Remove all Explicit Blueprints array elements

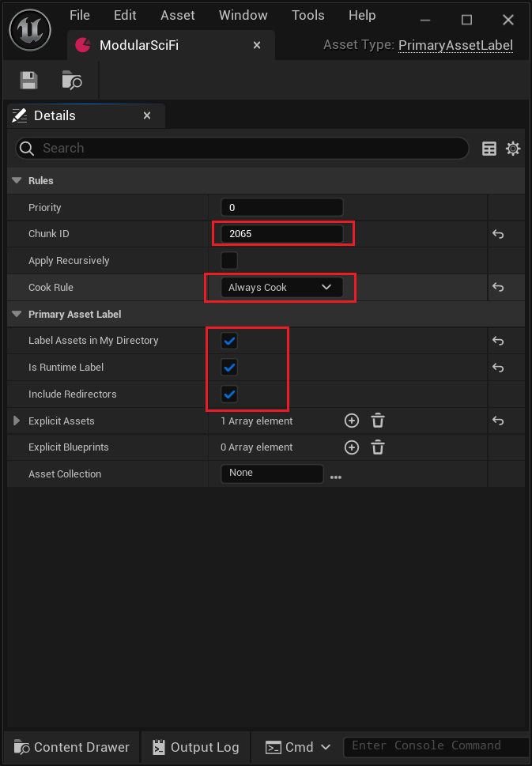[378, 447]
